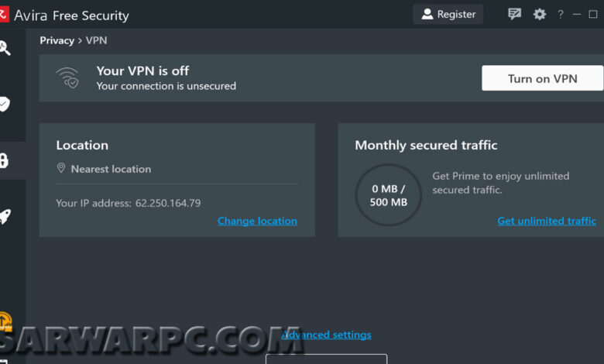Click the Wi-Fi shield VPN status icon

point(67,77)
